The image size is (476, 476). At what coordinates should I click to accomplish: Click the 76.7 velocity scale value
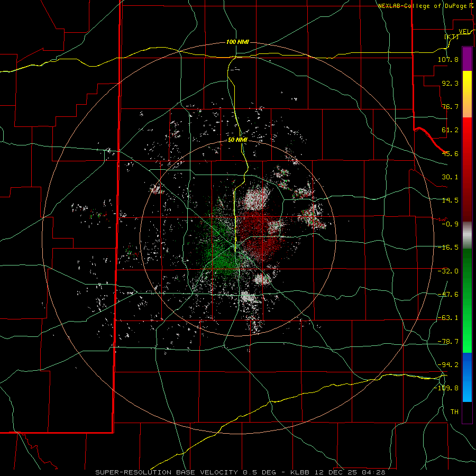(x=450, y=106)
